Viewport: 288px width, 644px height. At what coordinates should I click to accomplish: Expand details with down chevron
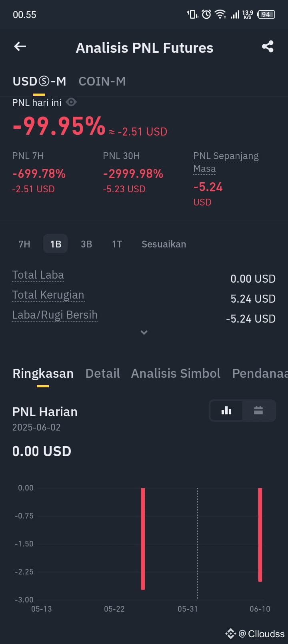tap(144, 332)
